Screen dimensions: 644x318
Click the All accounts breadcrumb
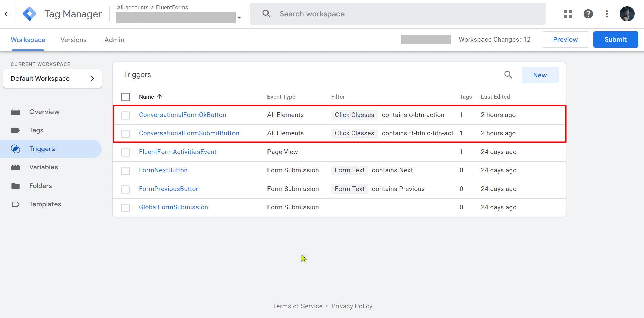pyautogui.click(x=133, y=7)
